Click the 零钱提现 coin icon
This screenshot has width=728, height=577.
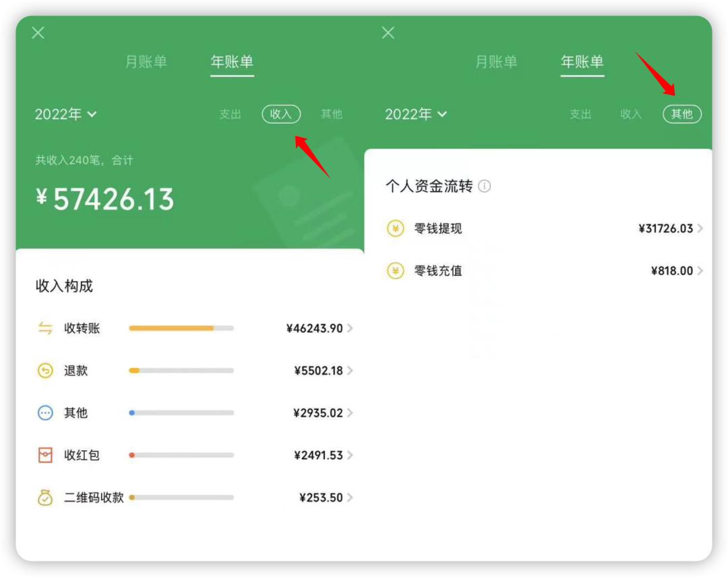pyautogui.click(x=395, y=229)
